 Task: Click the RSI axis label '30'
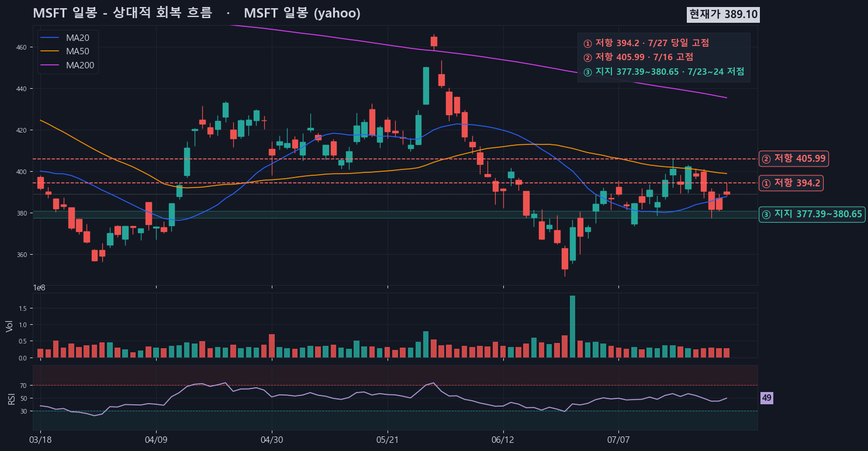[x=24, y=411]
